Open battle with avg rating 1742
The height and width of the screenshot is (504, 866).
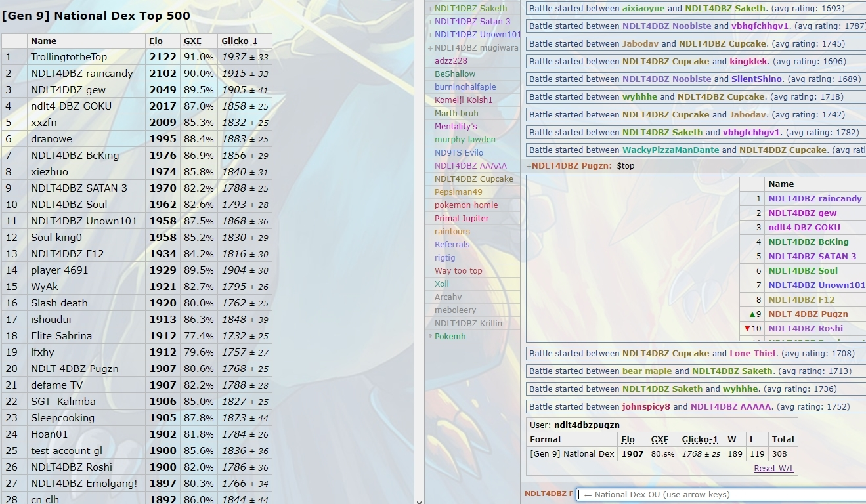[x=696, y=115]
